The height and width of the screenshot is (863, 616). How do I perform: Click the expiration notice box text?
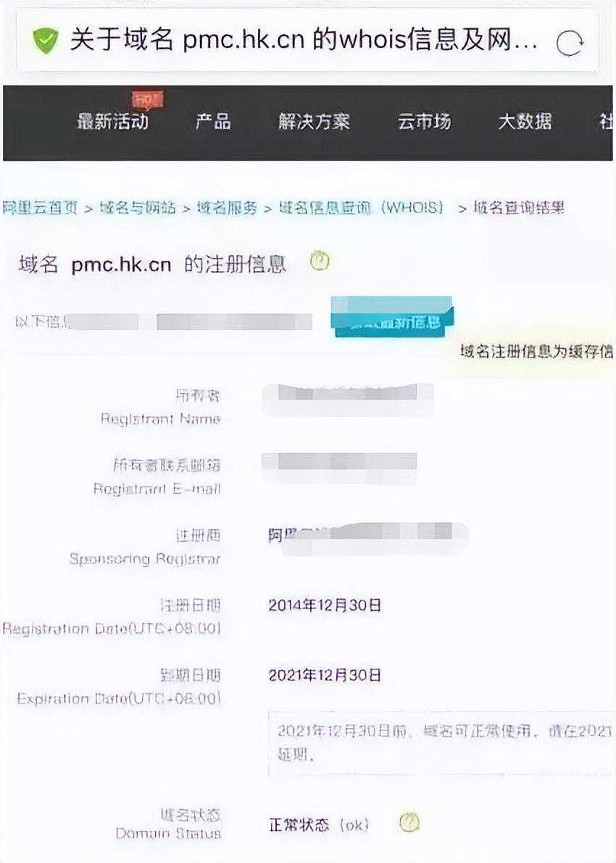point(441,743)
